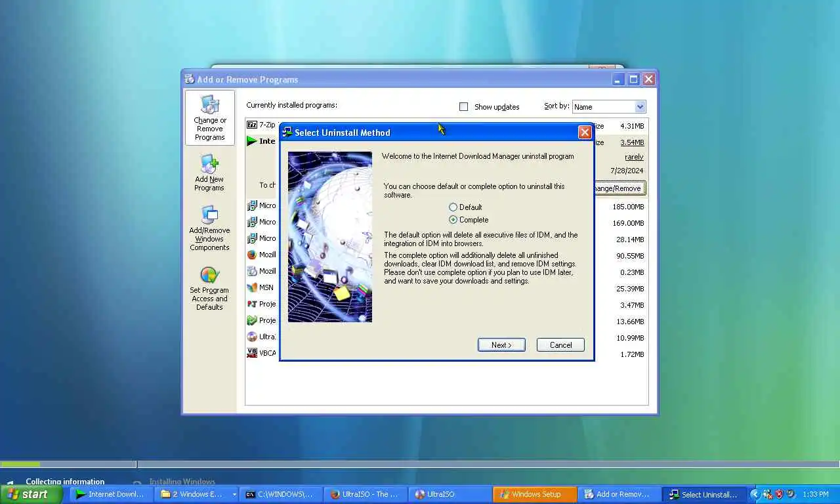The height and width of the screenshot is (504, 840).
Task: Click the 10.99MB size value
Action: [630, 338]
